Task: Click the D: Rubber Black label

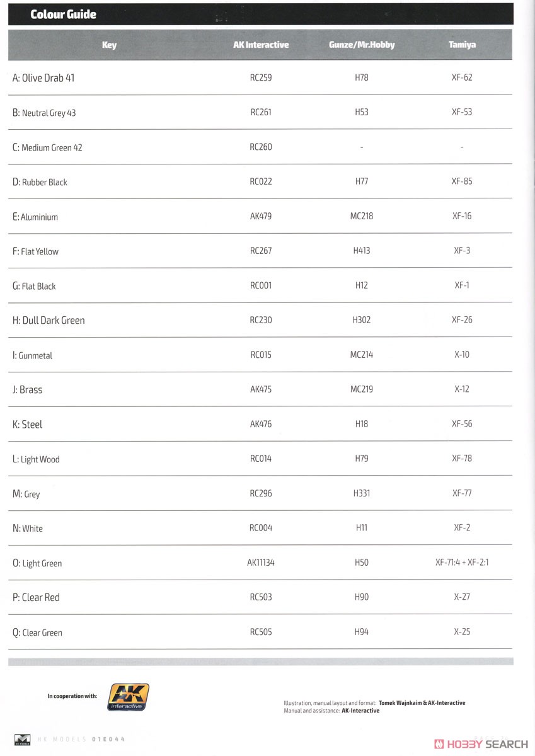Action: pos(40,182)
